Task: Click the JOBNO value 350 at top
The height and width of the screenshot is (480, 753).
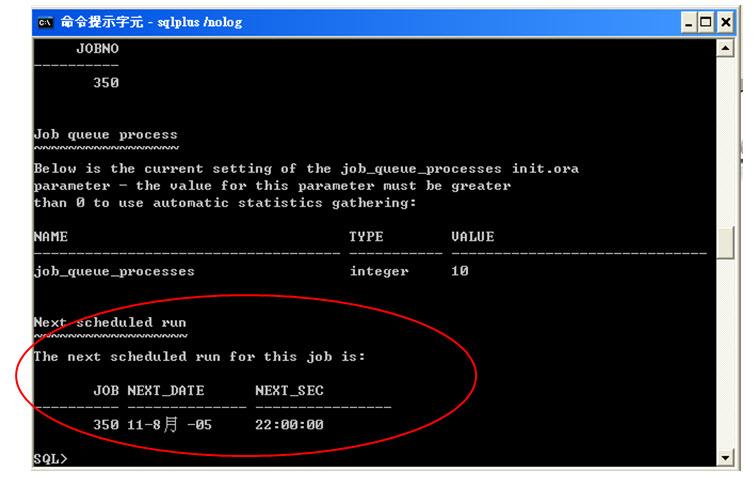Action: pos(106,83)
